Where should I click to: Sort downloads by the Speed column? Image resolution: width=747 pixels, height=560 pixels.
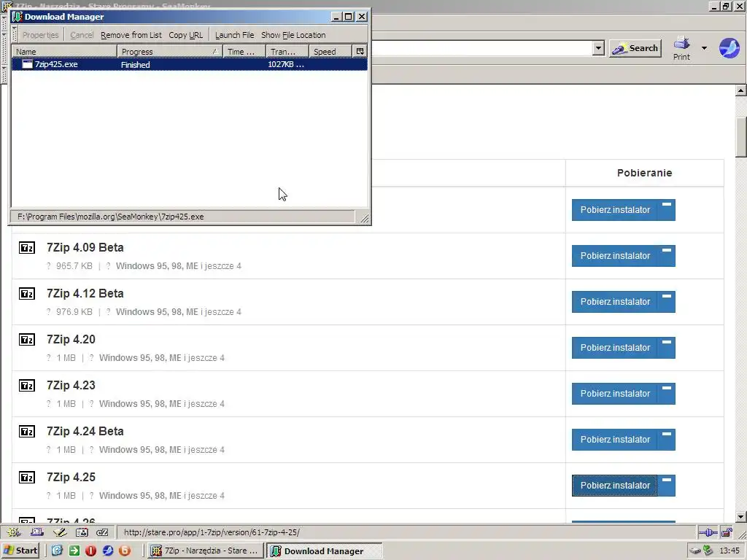[330, 52]
